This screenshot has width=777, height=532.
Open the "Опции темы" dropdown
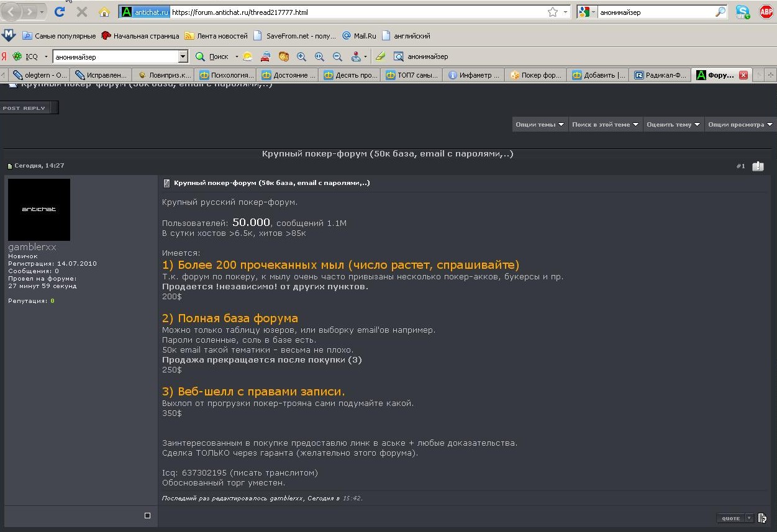540,125
